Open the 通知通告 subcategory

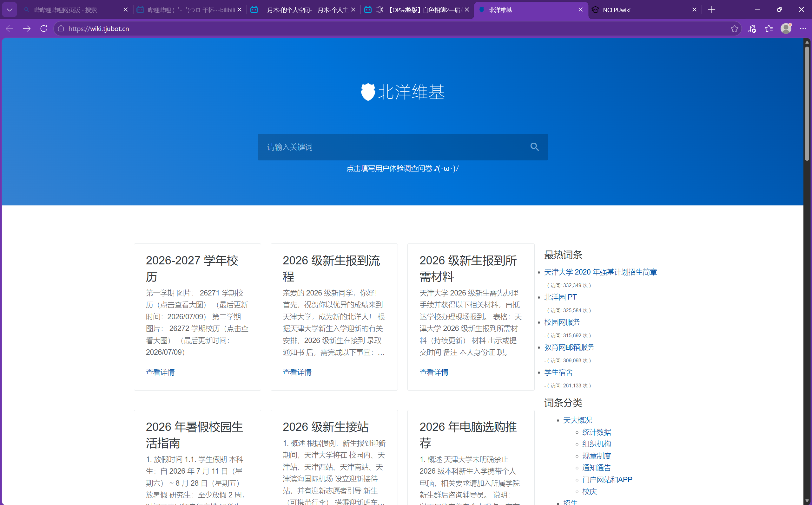pos(596,468)
